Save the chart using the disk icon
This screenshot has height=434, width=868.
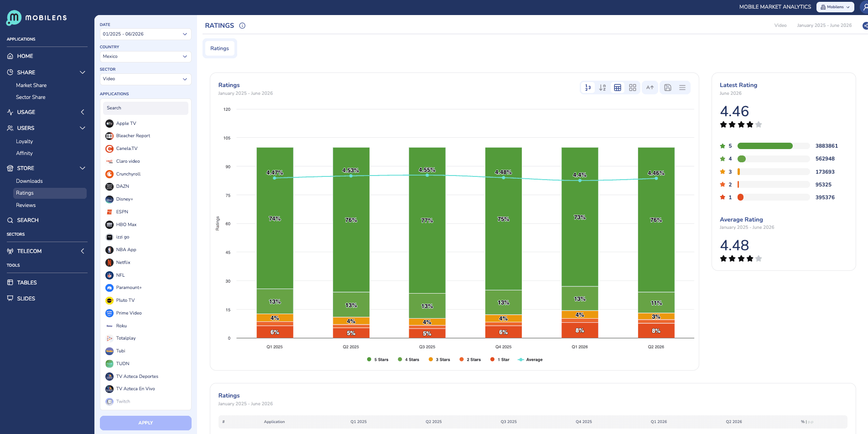[x=668, y=88]
